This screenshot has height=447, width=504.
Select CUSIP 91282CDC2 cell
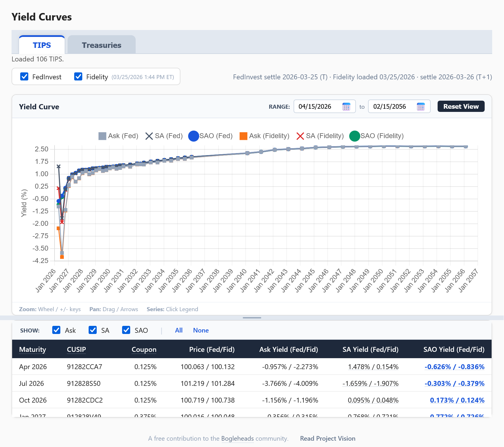[85, 400]
